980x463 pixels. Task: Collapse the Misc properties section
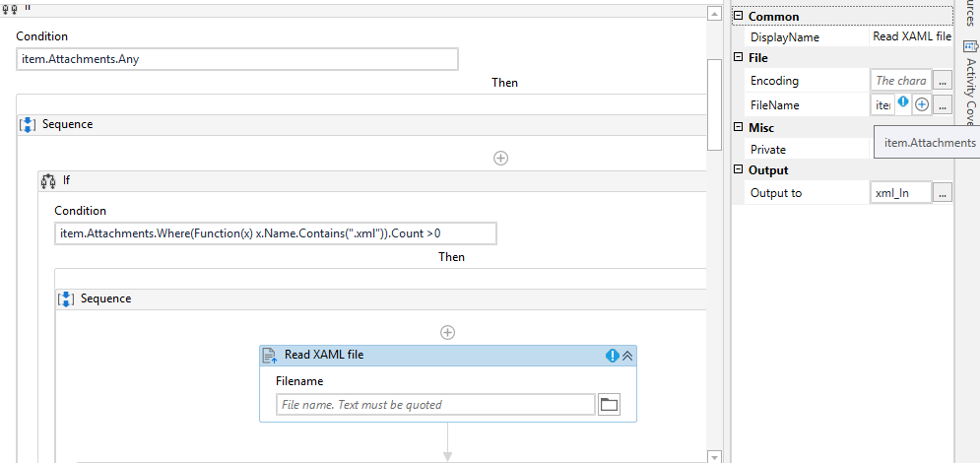(738, 128)
